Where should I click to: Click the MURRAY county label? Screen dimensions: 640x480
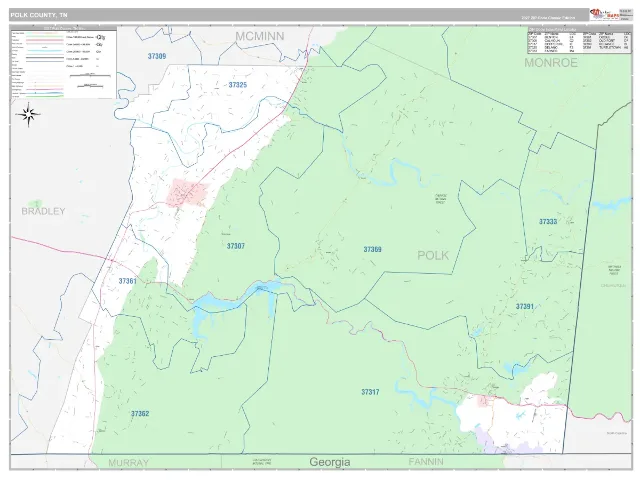129,463
